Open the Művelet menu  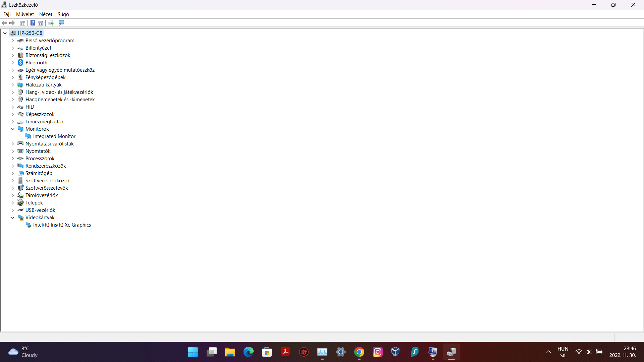[x=25, y=14]
